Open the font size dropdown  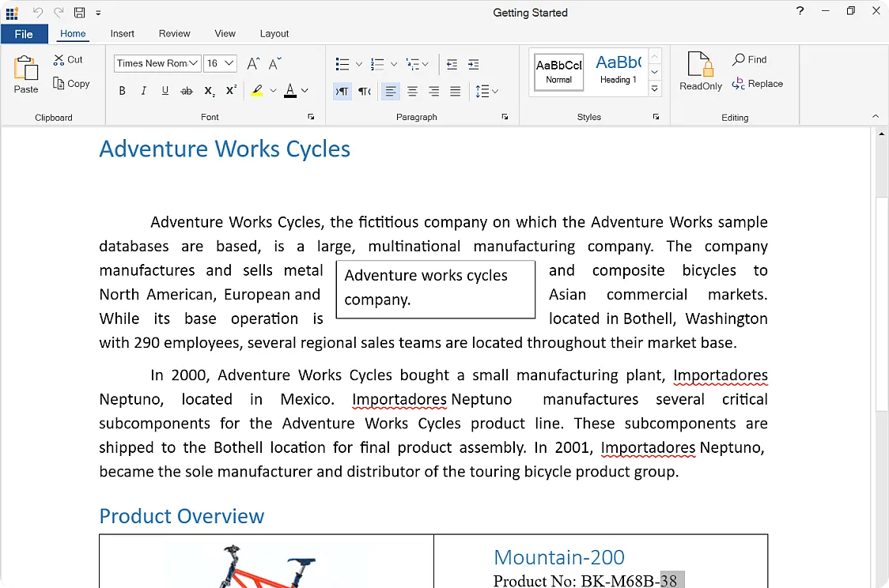tap(229, 63)
